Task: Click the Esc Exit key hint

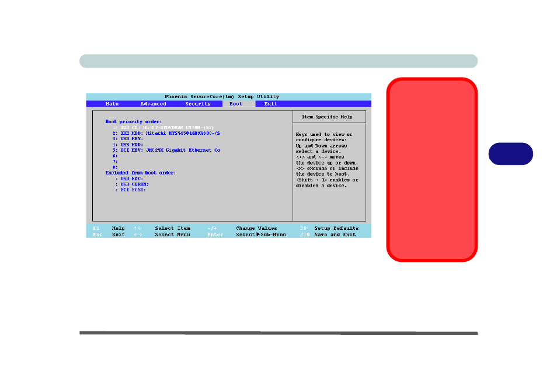Action: (109, 235)
